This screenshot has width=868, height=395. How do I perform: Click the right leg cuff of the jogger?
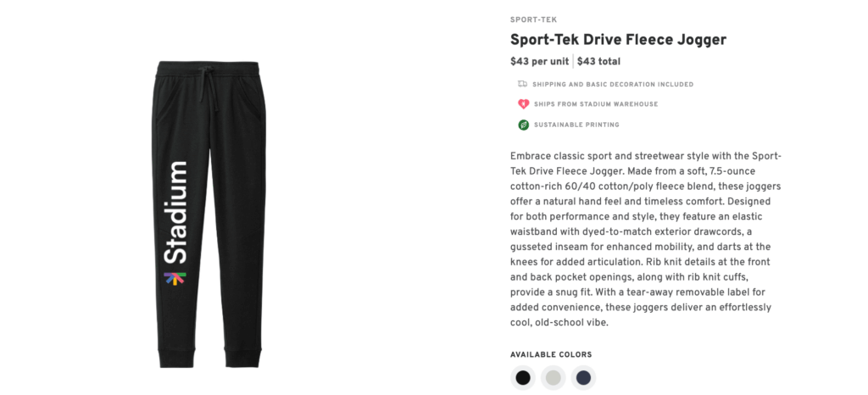(x=240, y=358)
